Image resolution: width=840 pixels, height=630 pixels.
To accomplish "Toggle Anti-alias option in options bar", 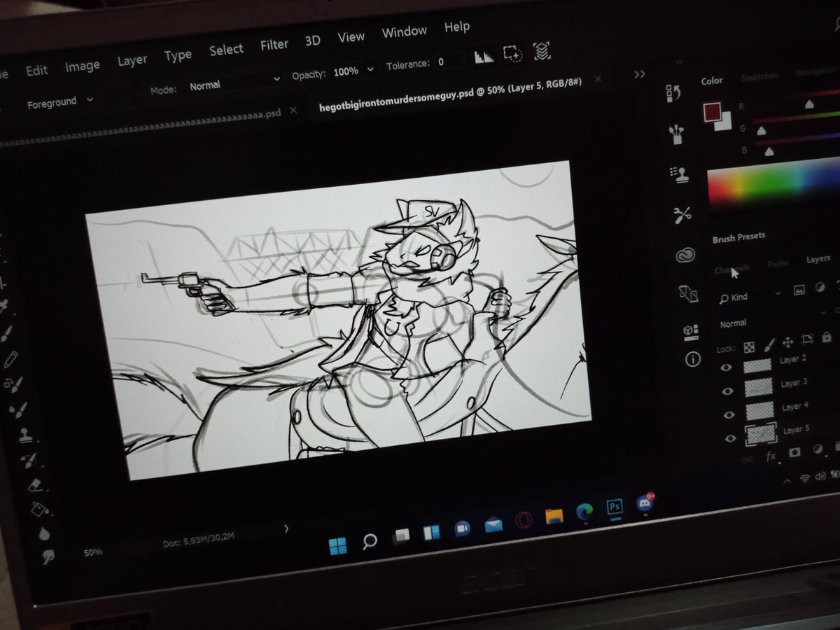I will coord(483,57).
